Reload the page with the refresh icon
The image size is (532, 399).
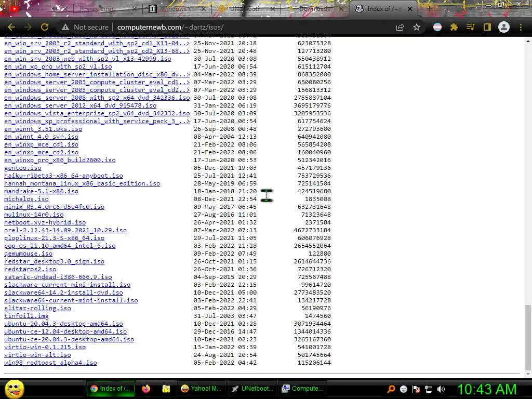[x=45, y=27]
